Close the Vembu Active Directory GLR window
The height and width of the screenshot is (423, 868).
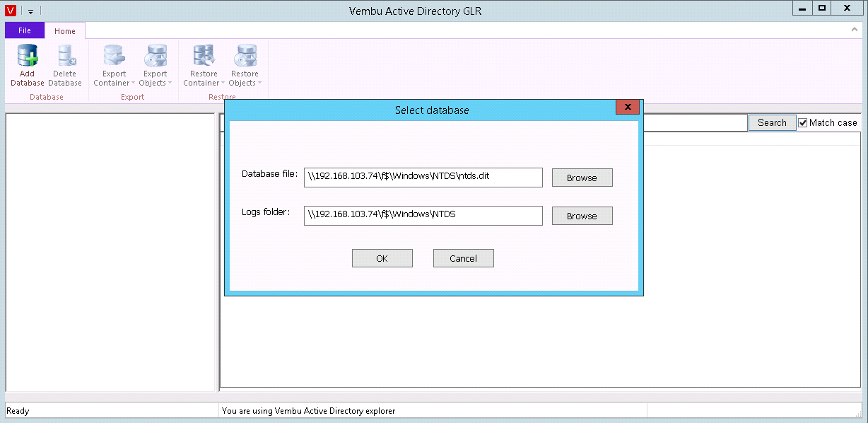(x=847, y=8)
